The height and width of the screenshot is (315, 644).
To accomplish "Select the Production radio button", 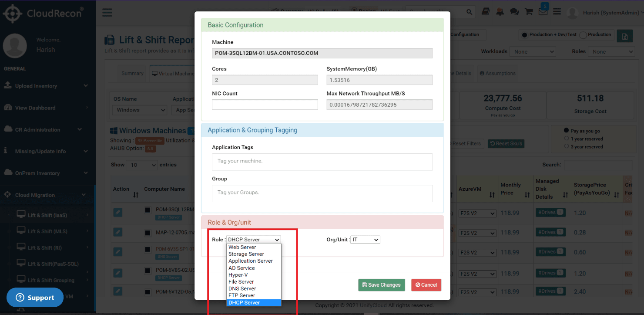I will click(x=583, y=35).
